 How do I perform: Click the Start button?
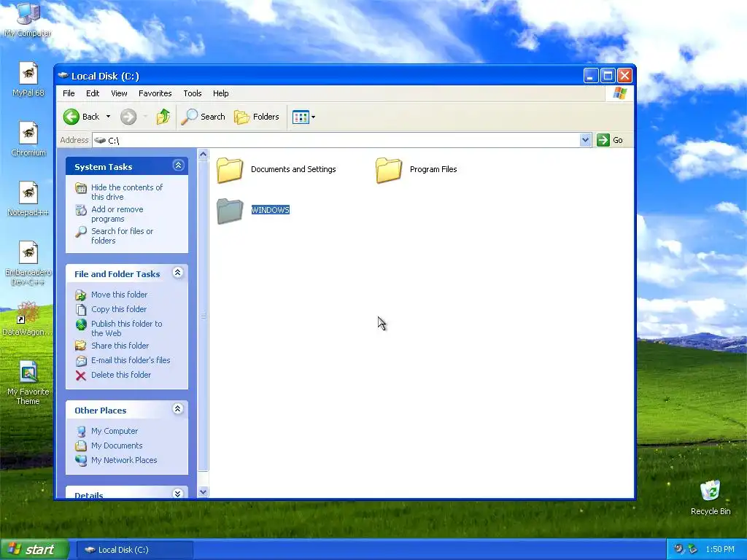[x=34, y=550]
